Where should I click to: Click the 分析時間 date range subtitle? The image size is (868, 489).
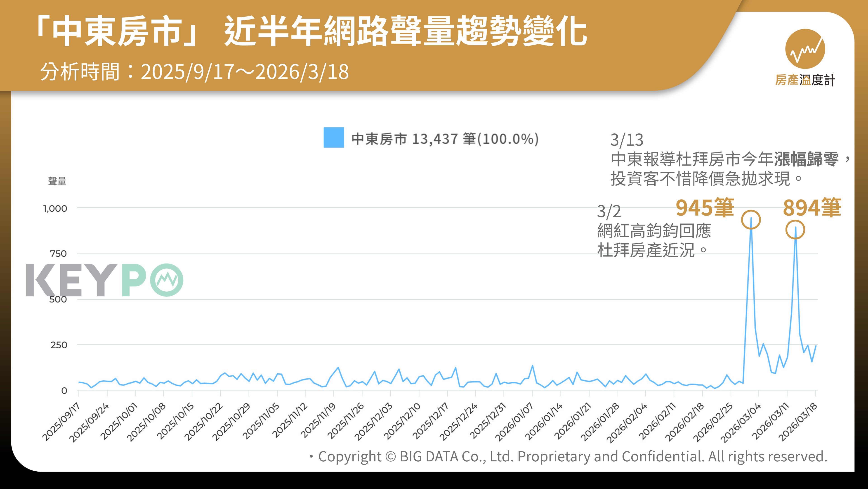(194, 71)
